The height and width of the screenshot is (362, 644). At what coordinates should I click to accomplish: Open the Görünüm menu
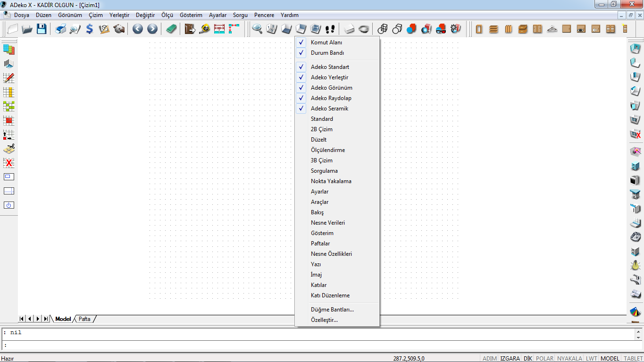click(70, 15)
